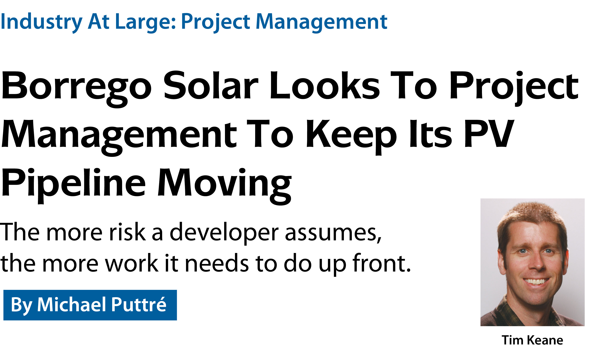Click the word "Industry" in the section header
The image size is (597, 364).
pyautogui.click(x=41, y=22)
